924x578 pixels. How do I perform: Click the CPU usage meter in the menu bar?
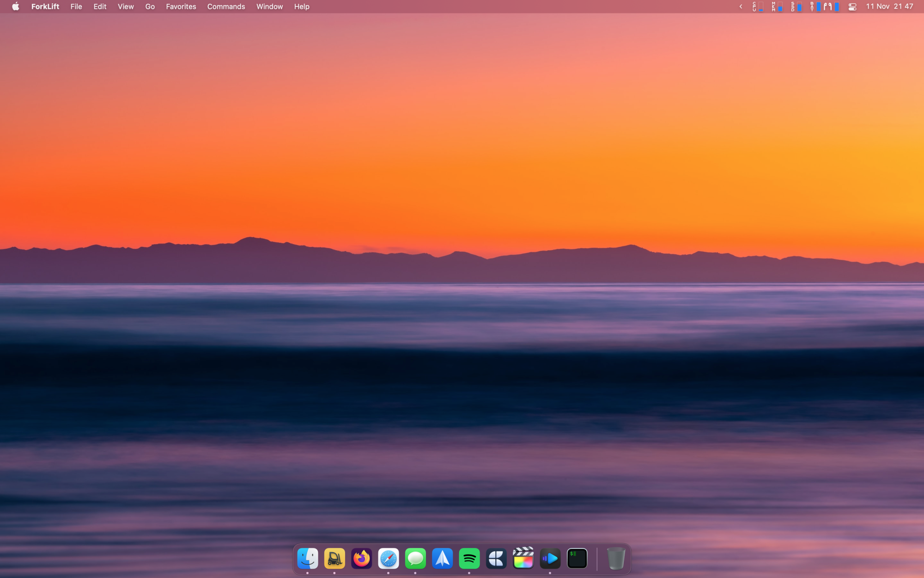[x=758, y=6]
